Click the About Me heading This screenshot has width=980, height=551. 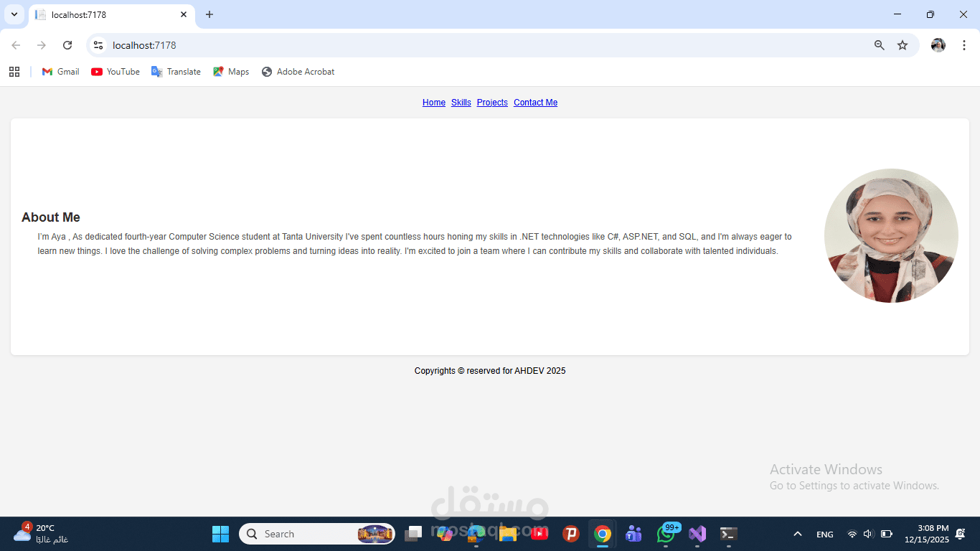[x=51, y=217]
